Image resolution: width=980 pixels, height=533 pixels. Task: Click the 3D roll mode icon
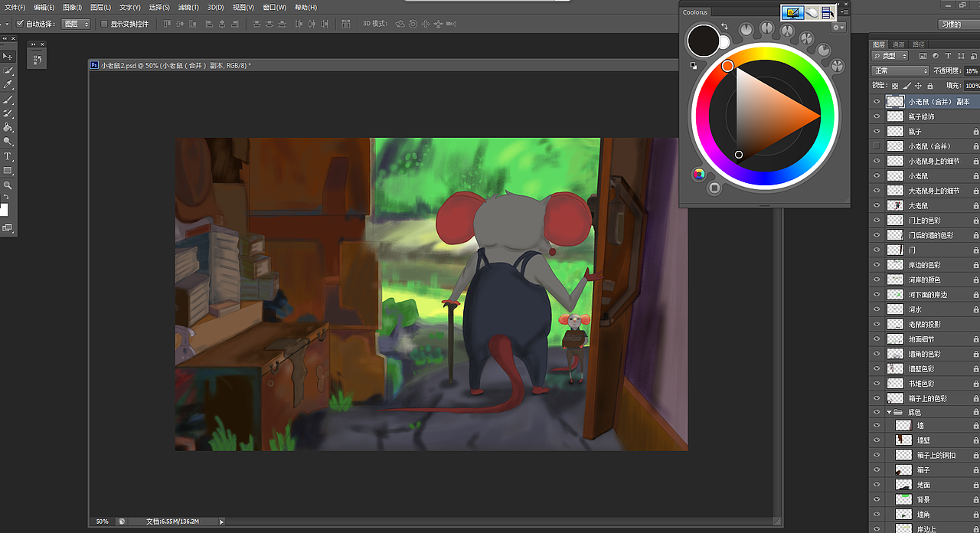(x=413, y=24)
